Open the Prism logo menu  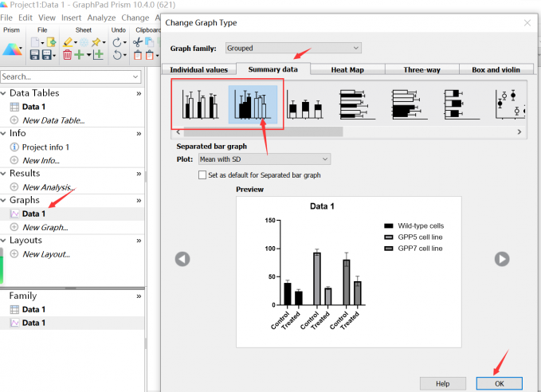12,49
